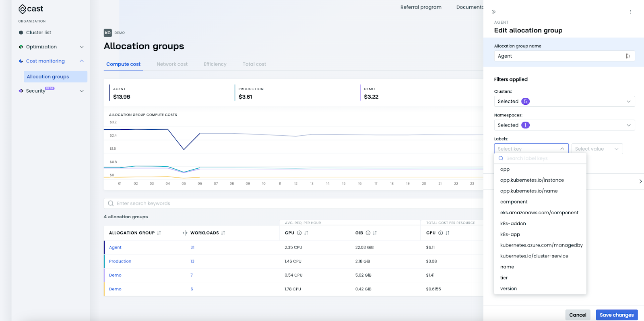Expand the Optimization menu
This screenshot has width=644, height=321.
[82, 47]
